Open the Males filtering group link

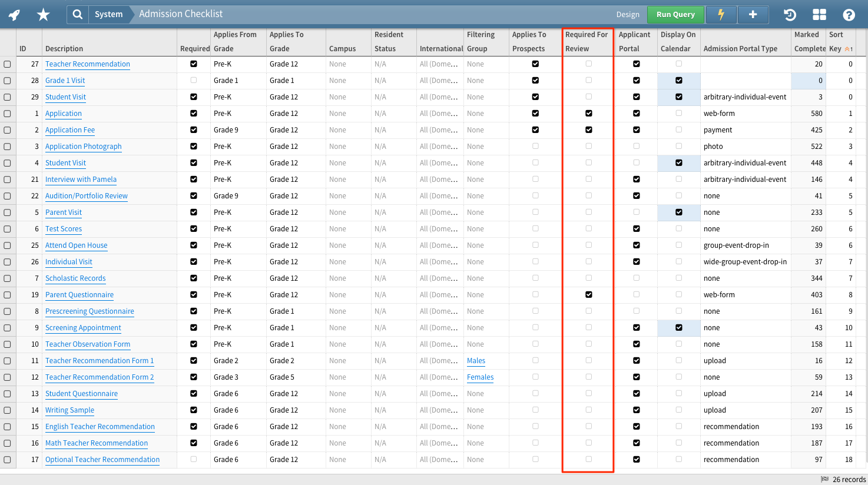pyautogui.click(x=476, y=361)
